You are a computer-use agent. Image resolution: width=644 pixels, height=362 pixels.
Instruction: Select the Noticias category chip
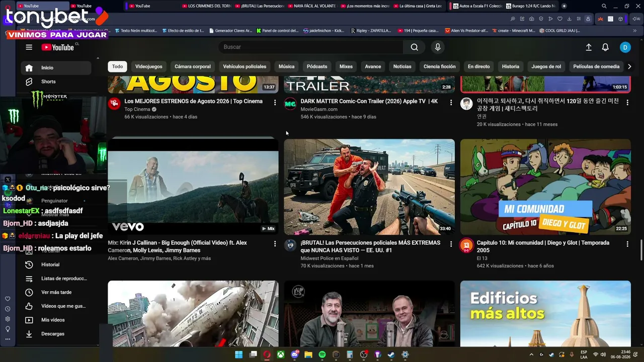point(402,66)
